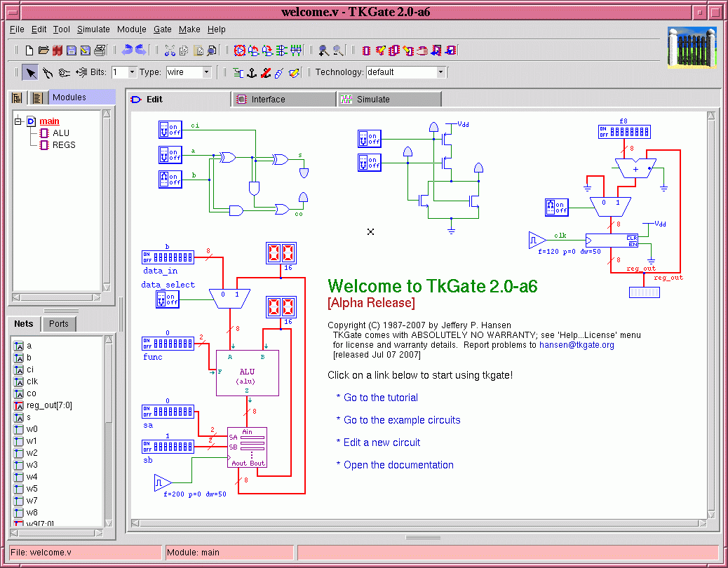Click the New file icon on the toolbar
The width and height of the screenshot is (728, 568).
click(29, 50)
